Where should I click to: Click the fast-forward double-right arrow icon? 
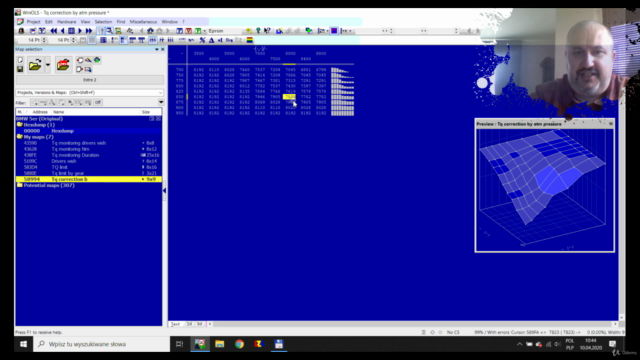[89, 31]
